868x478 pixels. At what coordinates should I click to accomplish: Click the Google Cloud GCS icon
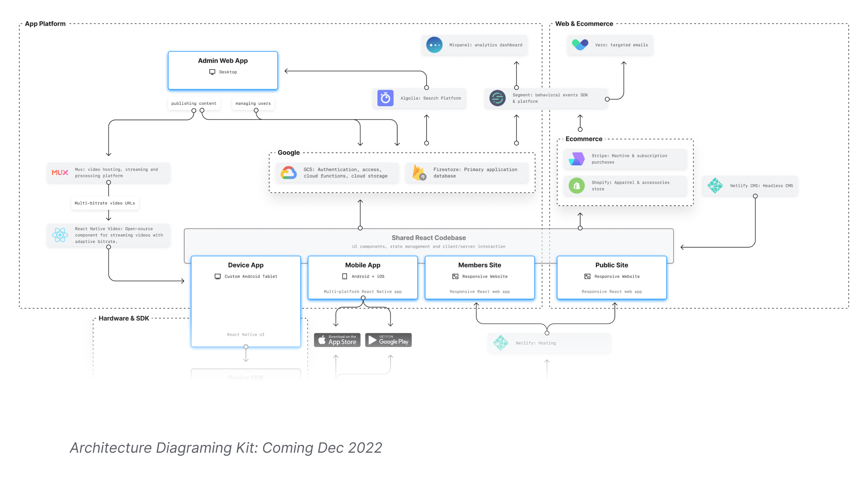point(289,173)
